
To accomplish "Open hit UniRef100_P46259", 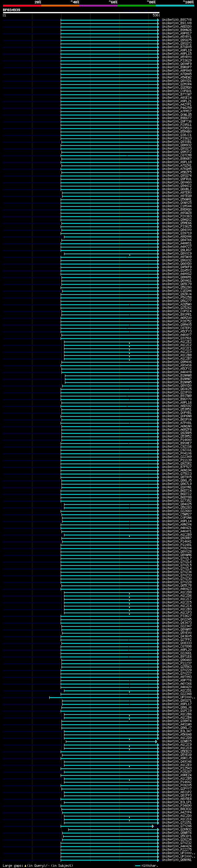I will tap(177, 108).
